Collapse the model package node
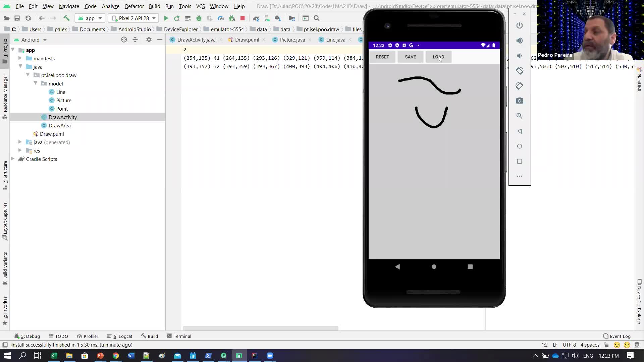This screenshot has height=362, width=644. (x=36, y=83)
